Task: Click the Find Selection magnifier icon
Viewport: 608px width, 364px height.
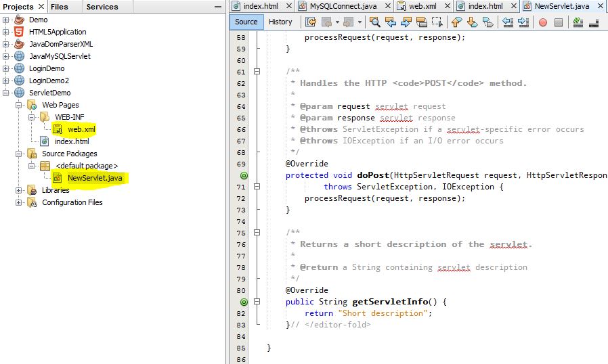Action: click(x=374, y=22)
